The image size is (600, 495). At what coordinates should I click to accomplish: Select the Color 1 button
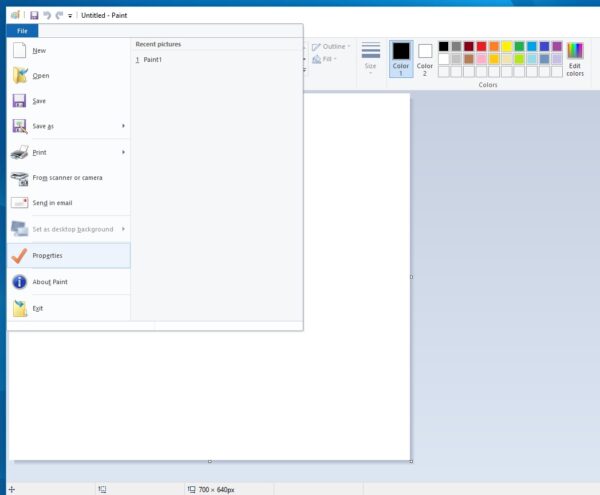click(x=400, y=59)
